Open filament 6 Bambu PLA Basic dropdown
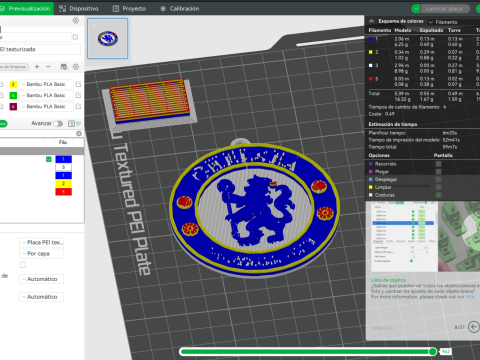This screenshot has width=480, height=360. point(46,106)
